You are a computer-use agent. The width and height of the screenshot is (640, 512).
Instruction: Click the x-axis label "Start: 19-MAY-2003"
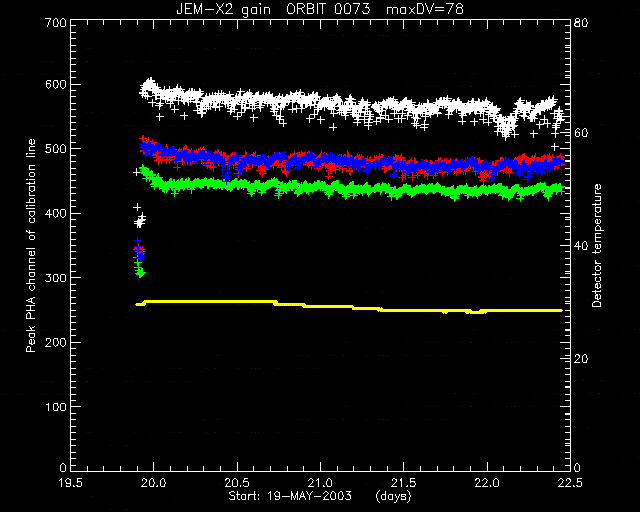point(290,496)
